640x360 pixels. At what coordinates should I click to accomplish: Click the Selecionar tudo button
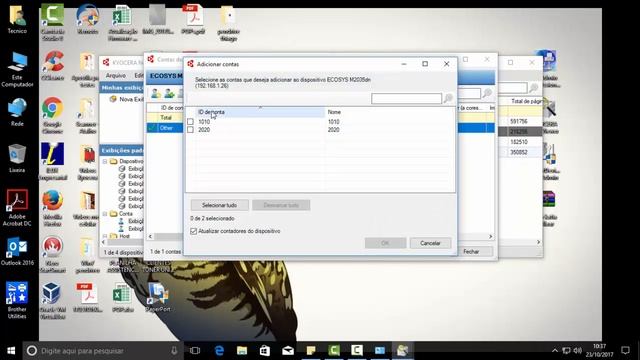[220, 205]
